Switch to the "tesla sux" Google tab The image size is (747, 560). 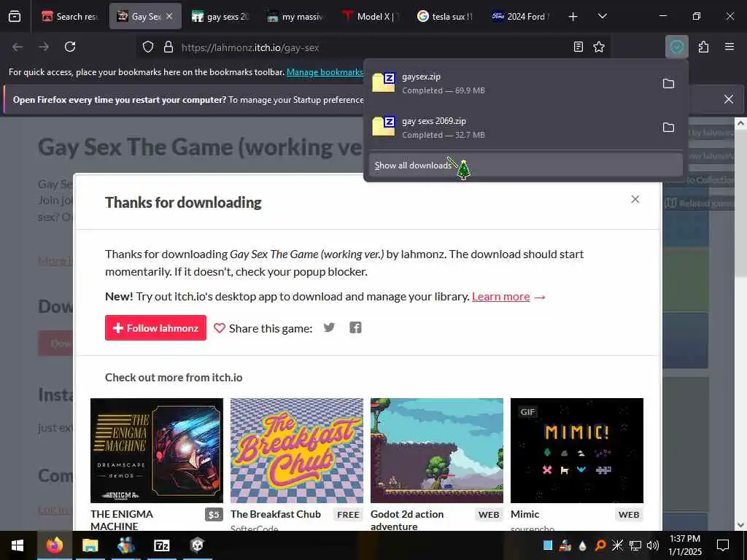446,17
